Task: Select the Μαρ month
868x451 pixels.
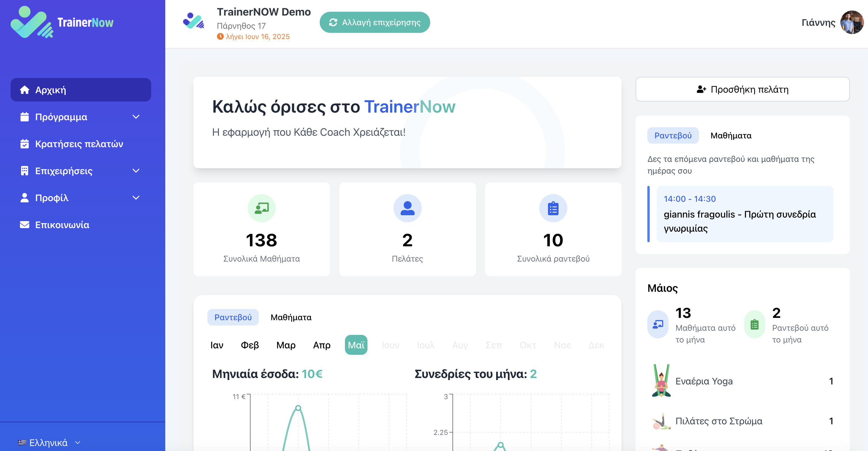Action: coord(286,345)
